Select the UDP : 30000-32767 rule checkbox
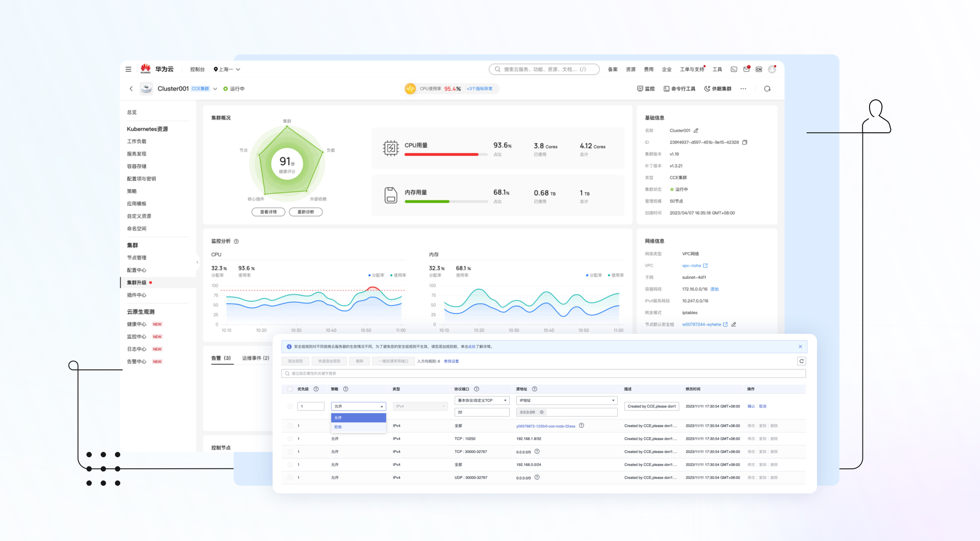 [x=290, y=478]
